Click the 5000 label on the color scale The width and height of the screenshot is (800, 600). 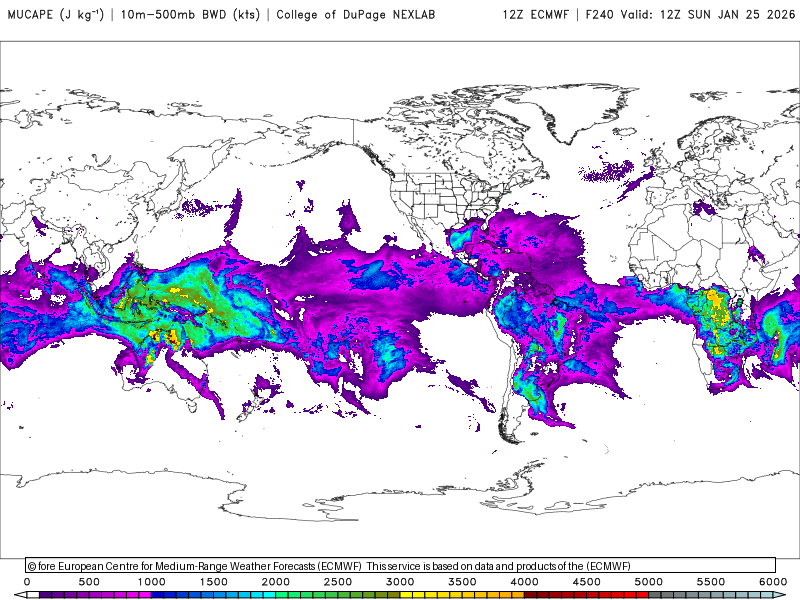pos(648,582)
